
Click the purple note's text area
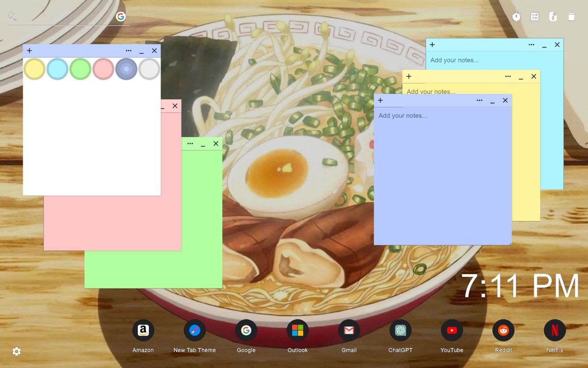point(443,176)
